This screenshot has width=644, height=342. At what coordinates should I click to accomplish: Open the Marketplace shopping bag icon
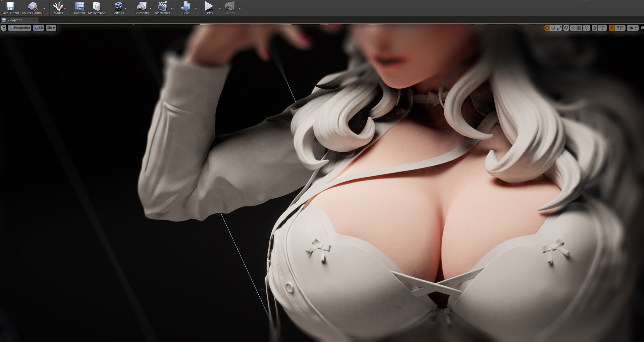(97, 6)
